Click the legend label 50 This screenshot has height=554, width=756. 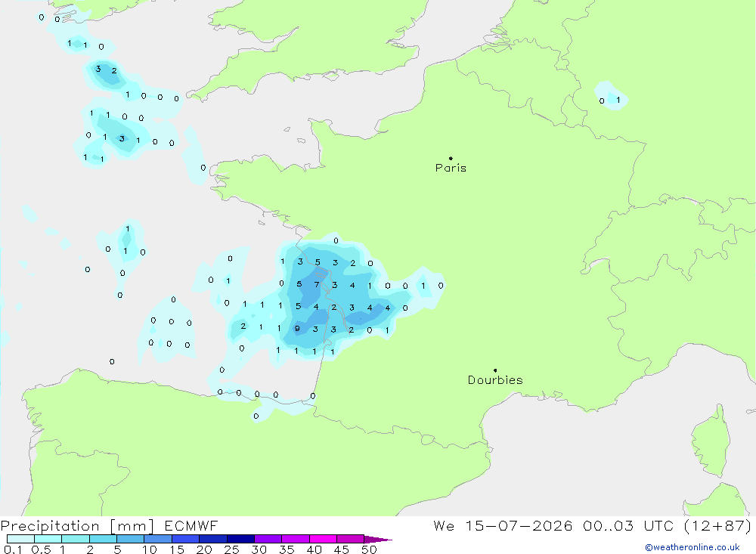369,549
